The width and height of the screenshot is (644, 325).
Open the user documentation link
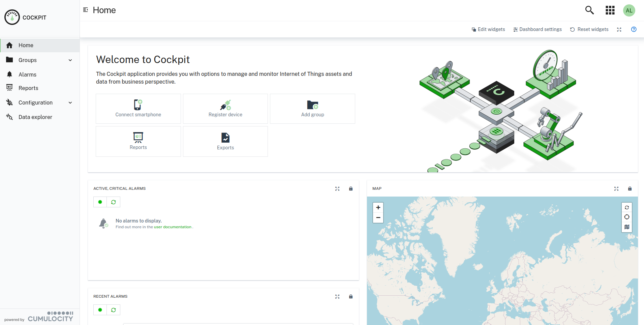point(173,227)
